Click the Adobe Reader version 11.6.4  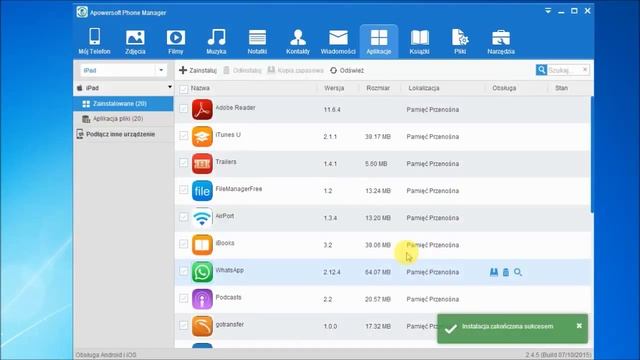coord(332,110)
